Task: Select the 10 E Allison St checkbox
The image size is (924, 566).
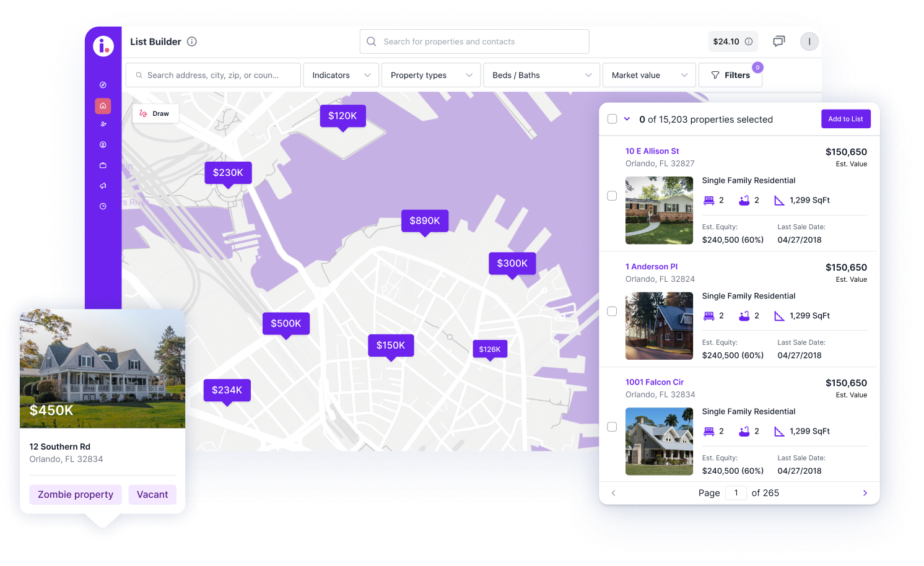Action: pos(612,196)
